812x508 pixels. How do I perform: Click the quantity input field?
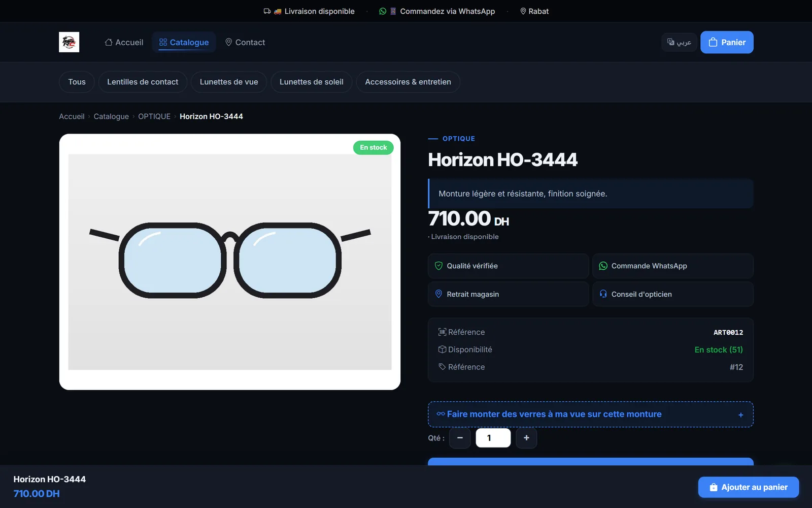pyautogui.click(x=493, y=438)
